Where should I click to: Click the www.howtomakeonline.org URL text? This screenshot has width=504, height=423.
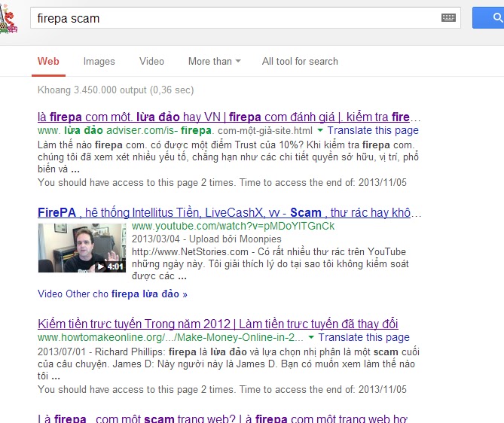[170, 337]
